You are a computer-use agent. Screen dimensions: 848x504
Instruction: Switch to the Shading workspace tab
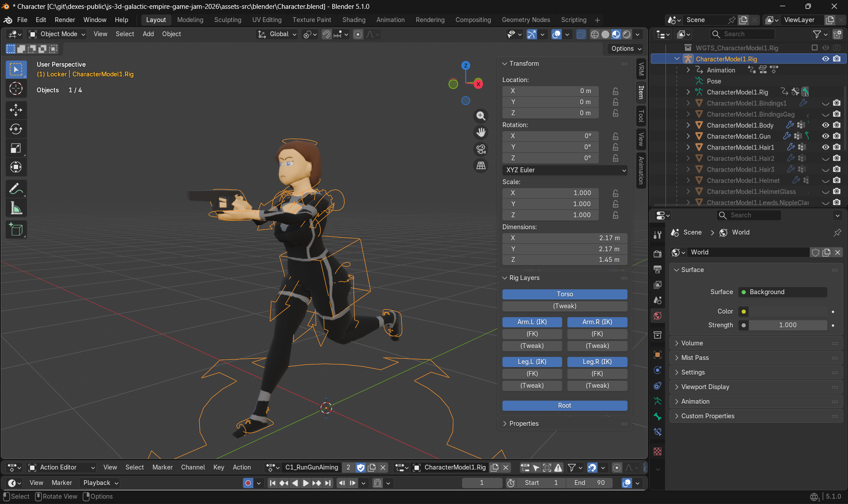tap(354, 20)
